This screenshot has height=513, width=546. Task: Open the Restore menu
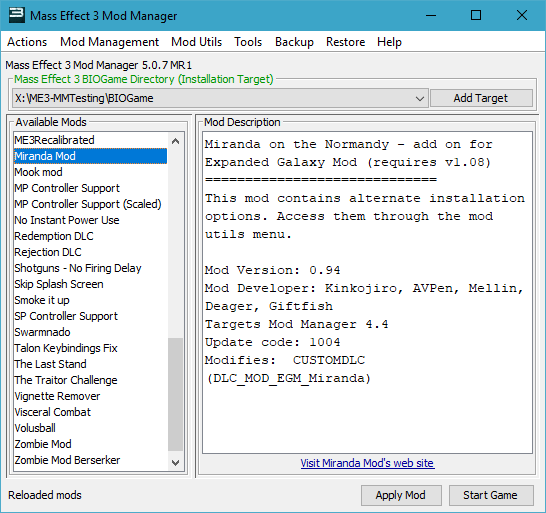pos(345,42)
